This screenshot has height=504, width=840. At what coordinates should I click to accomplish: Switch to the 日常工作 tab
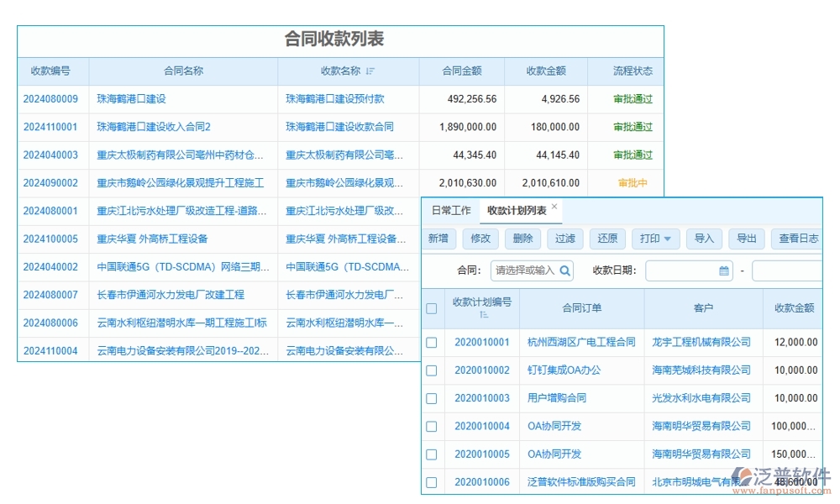click(451, 211)
